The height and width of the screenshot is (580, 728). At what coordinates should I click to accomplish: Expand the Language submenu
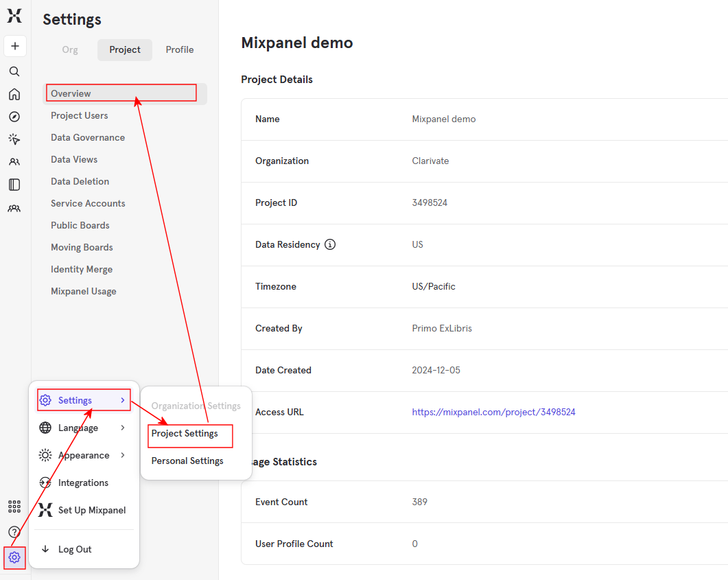77,428
